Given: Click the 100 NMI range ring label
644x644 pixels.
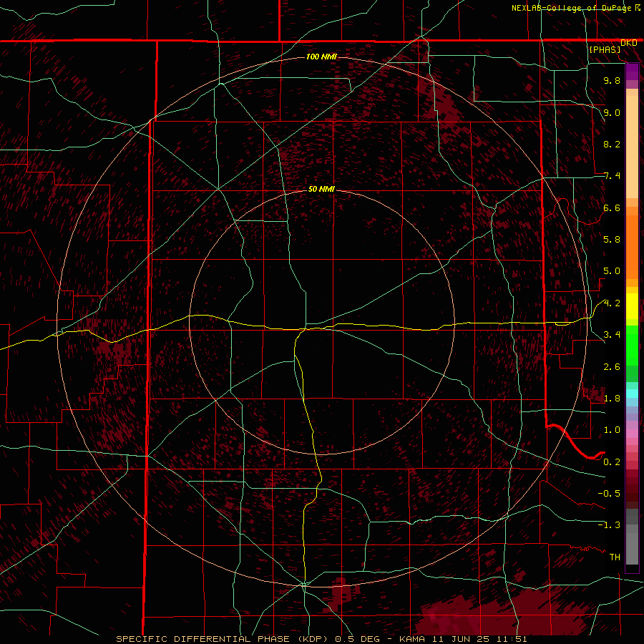Looking at the screenshot, I should (x=321, y=57).
